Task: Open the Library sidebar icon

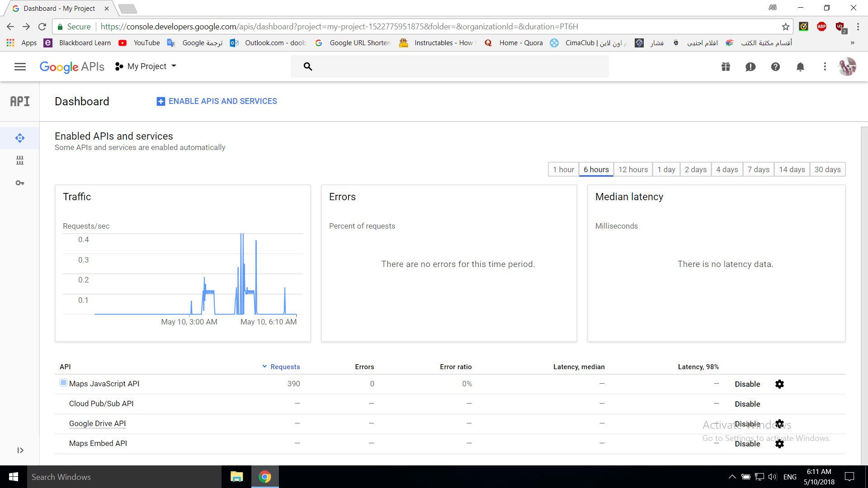Action: point(20,160)
